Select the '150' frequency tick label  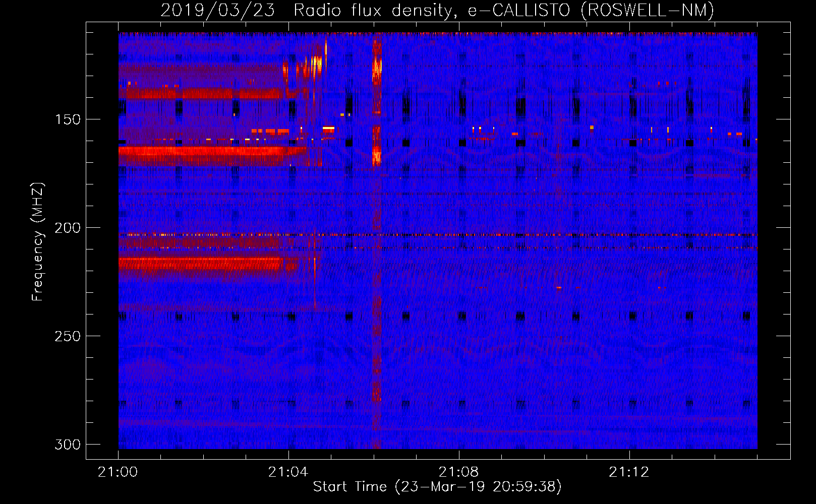[68, 119]
